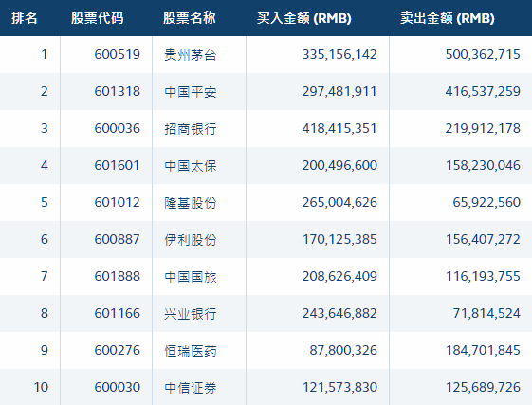Click rank 8 in 兴业银行 row

(45, 313)
